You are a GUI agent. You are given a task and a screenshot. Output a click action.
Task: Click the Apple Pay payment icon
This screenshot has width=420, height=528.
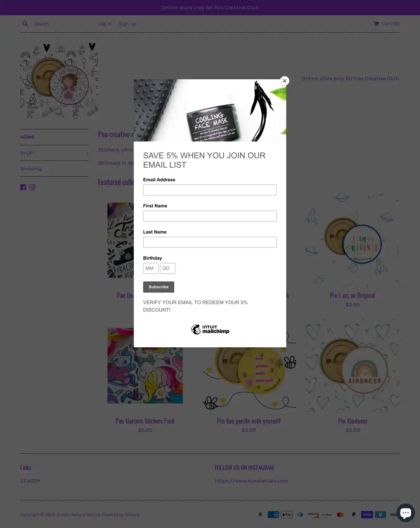coord(287,515)
